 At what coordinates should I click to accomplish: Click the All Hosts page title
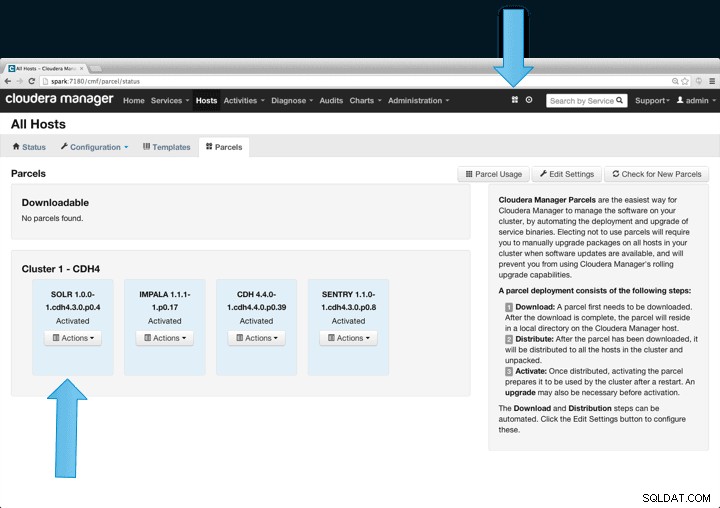[x=38, y=124]
